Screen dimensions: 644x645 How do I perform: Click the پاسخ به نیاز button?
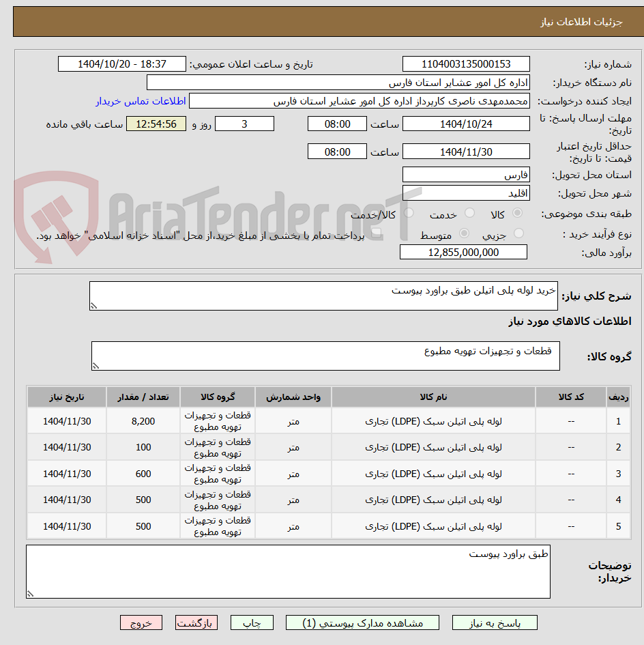point(495,622)
